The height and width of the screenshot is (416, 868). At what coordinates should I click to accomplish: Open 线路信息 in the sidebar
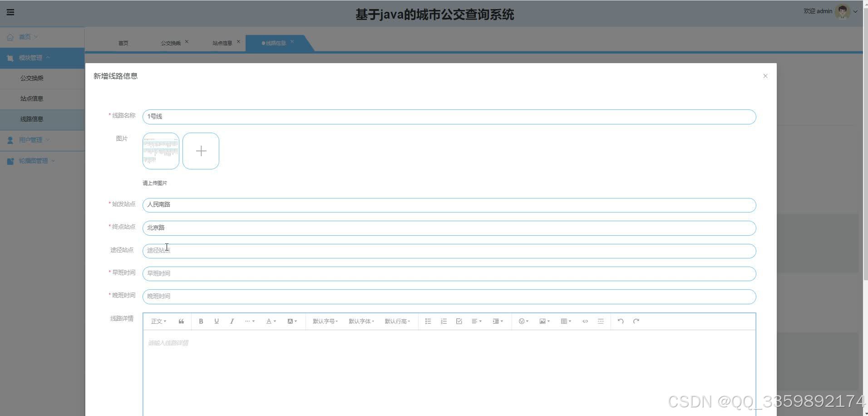[x=42, y=119]
